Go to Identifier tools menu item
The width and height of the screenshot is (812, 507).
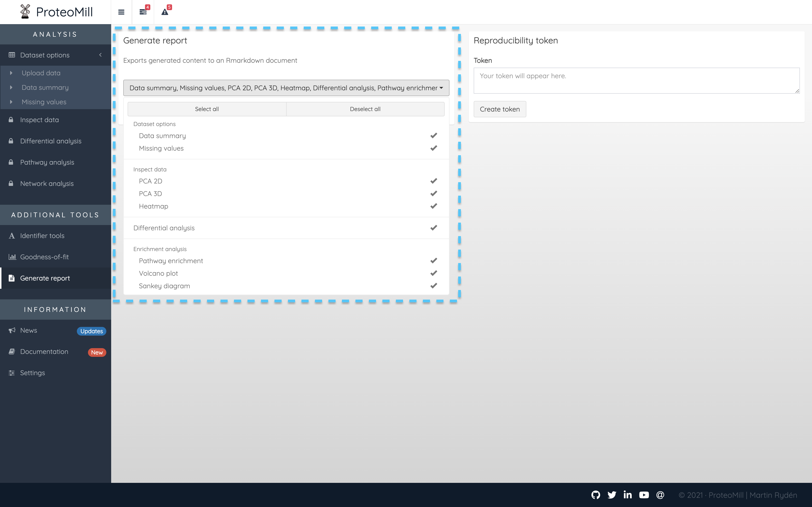coord(42,236)
